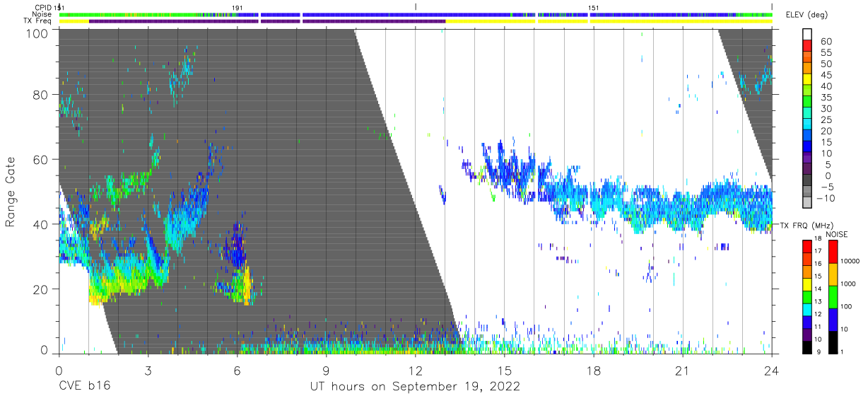Click the '10000' label beside the NOISE colorbar
Screen dimensions: 868x401
[x=850, y=262]
